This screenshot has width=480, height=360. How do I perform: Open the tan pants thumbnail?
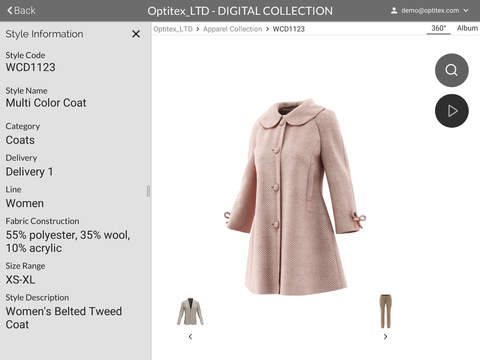(x=386, y=311)
